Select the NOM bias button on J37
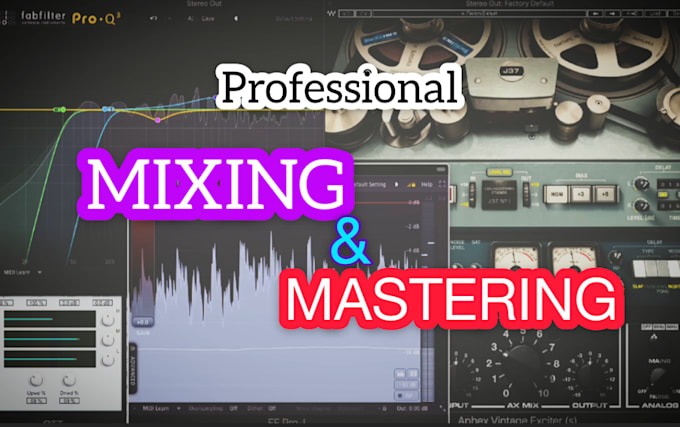 point(556,195)
